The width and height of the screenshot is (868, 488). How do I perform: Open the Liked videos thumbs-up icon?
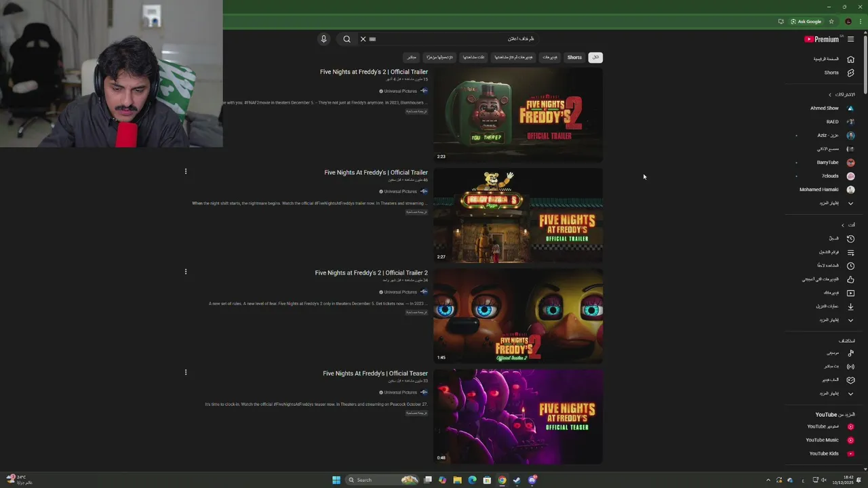850,279
